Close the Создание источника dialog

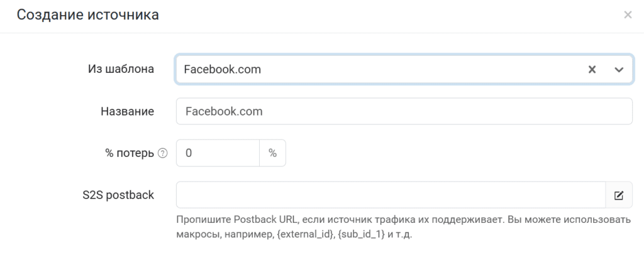pos(628,15)
